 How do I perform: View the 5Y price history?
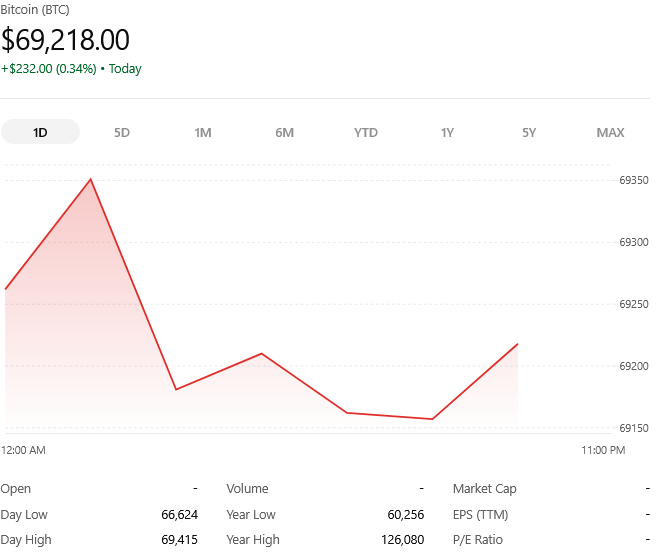coord(529,132)
